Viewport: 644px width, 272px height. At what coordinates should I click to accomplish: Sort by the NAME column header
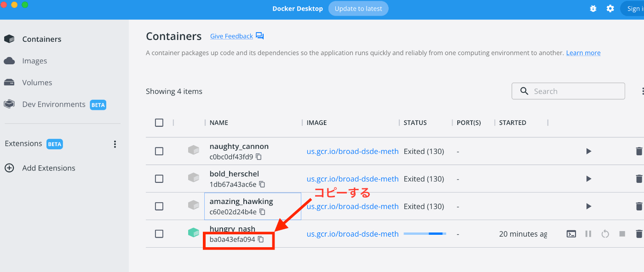tap(219, 123)
